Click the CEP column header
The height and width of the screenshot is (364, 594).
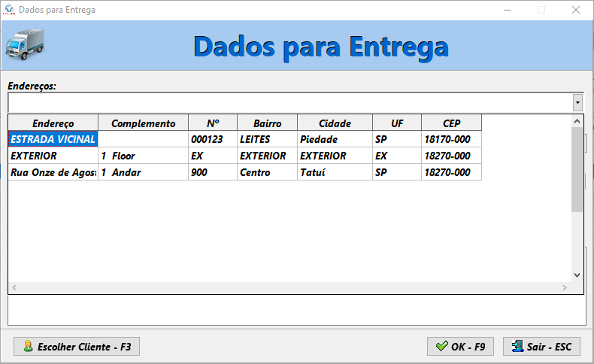[451, 123]
